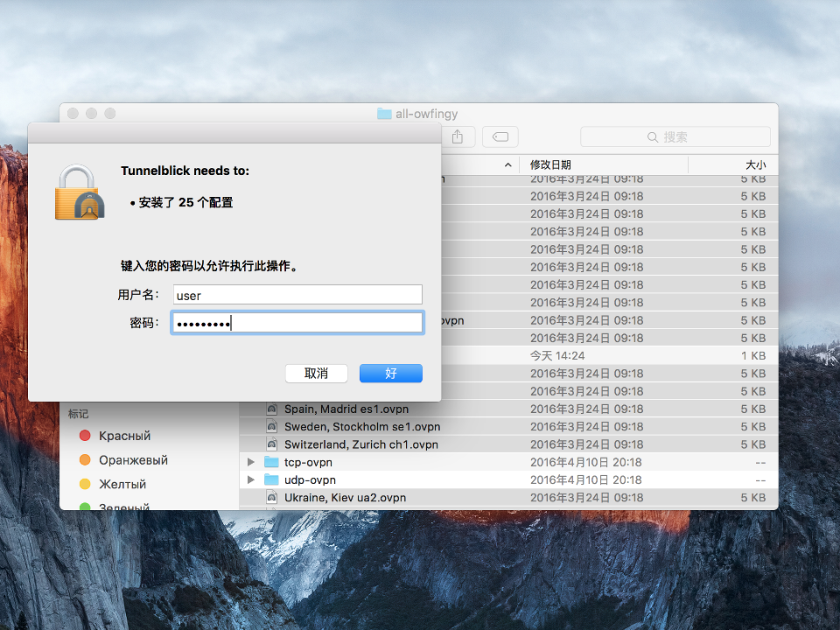Click the Share toolbar icon in Finder
This screenshot has height=630, width=840.
pos(458,137)
